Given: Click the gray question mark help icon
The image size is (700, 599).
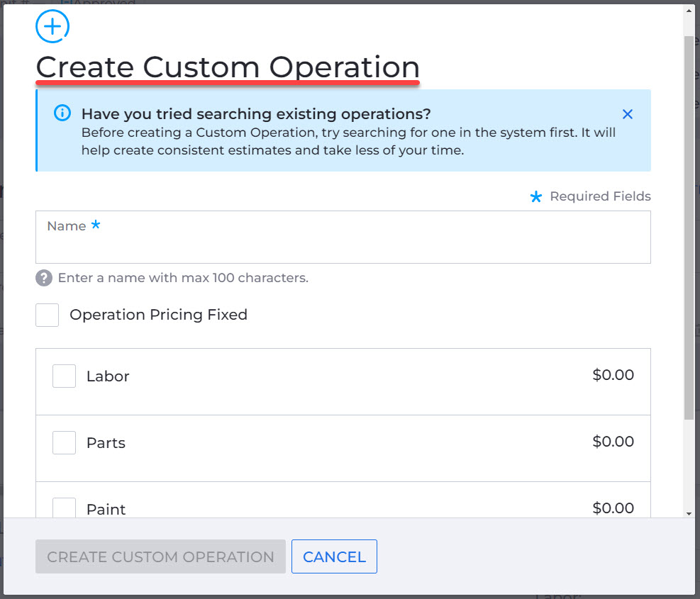Looking at the screenshot, I should (x=44, y=278).
